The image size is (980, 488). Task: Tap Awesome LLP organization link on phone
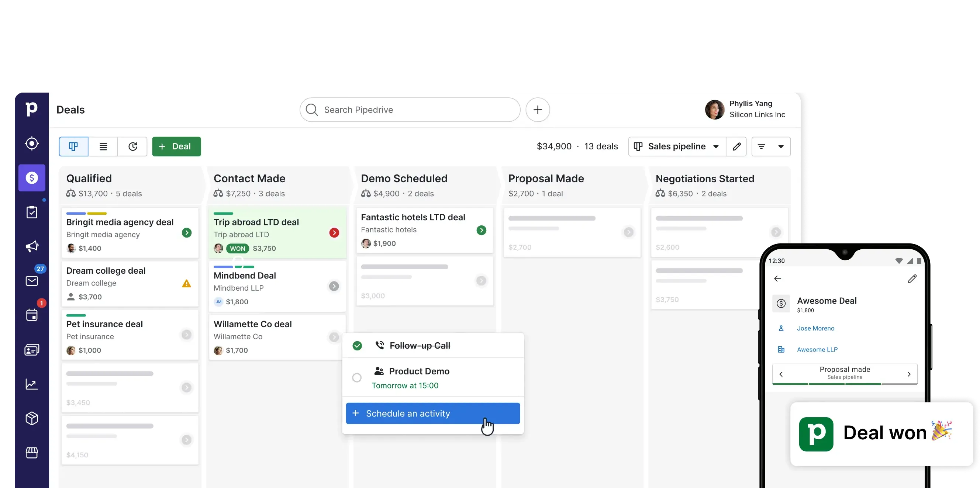[x=817, y=350]
